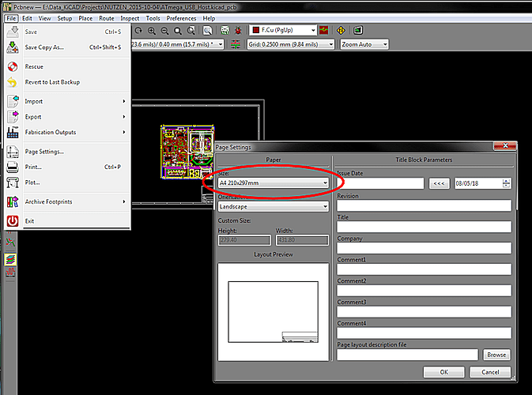Open the Grid 0.2500 mm dropdown

click(x=291, y=44)
